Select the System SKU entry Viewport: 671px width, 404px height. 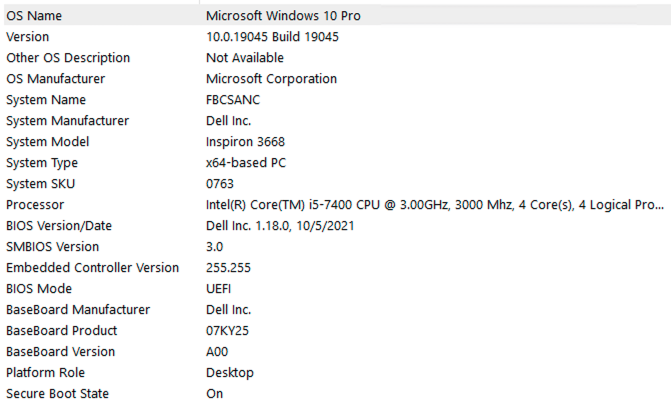[337, 184]
